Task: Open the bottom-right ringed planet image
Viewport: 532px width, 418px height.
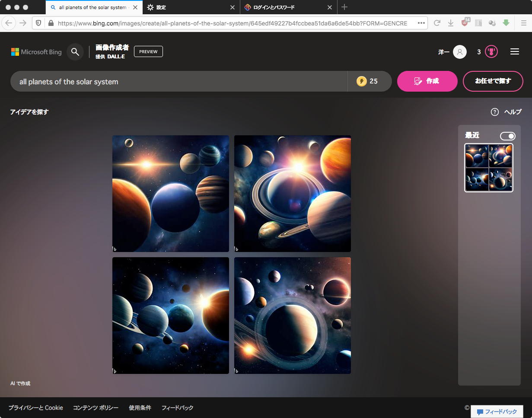Action: [293, 316]
